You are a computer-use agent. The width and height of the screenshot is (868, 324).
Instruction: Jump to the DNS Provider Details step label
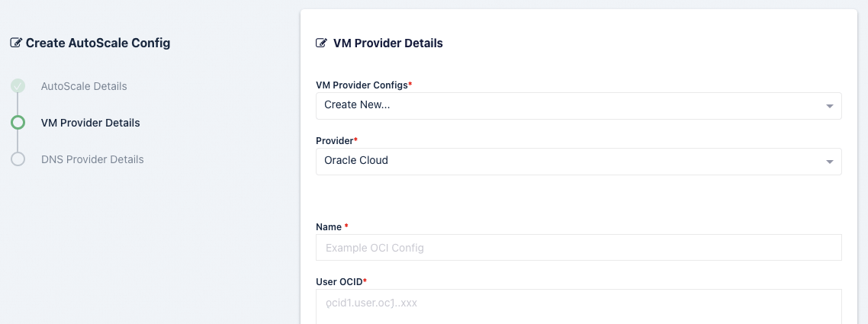[92, 159]
